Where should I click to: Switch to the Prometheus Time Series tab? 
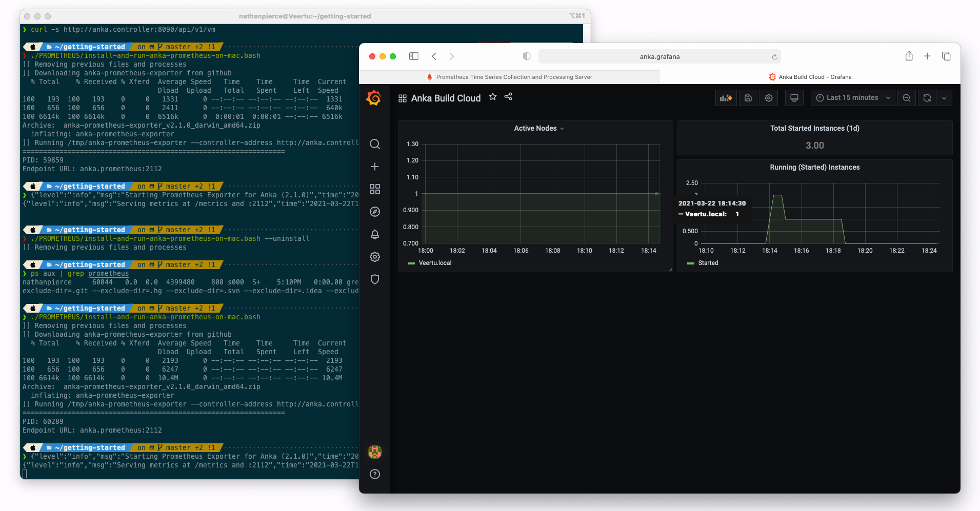pyautogui.click(x=509, y=77)
